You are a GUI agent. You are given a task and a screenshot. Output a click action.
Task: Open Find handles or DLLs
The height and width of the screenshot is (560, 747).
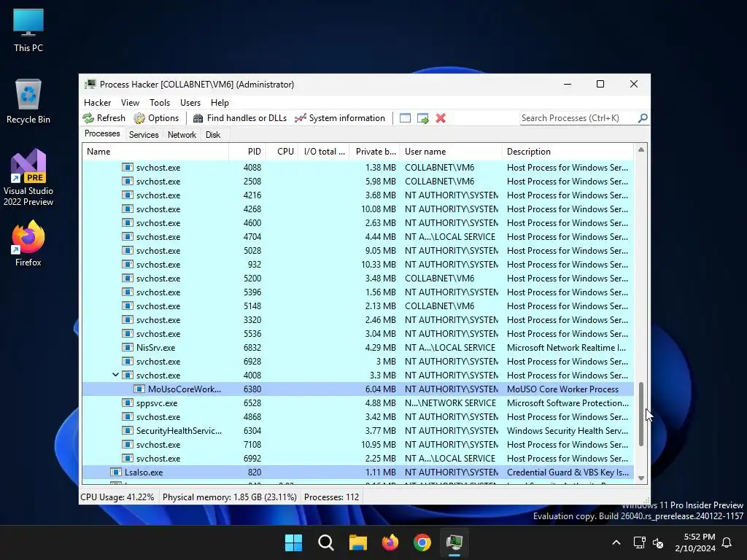[x=239, y=118]
